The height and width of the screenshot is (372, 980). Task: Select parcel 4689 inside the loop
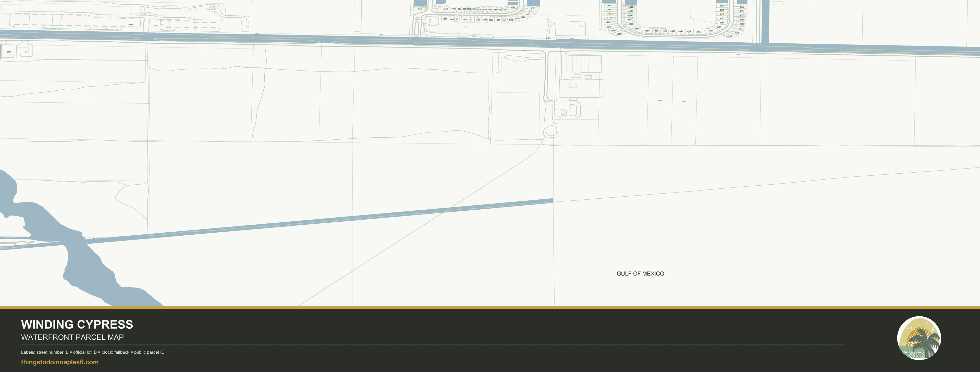[631, 7]
